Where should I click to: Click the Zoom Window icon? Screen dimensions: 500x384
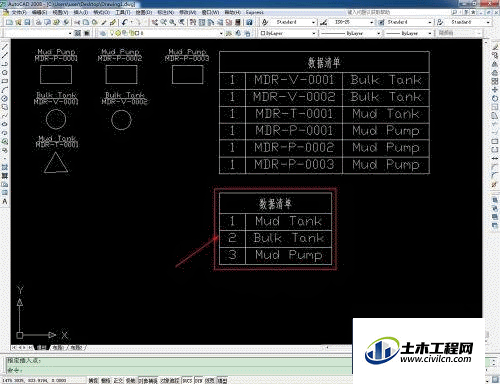point(173,22)
